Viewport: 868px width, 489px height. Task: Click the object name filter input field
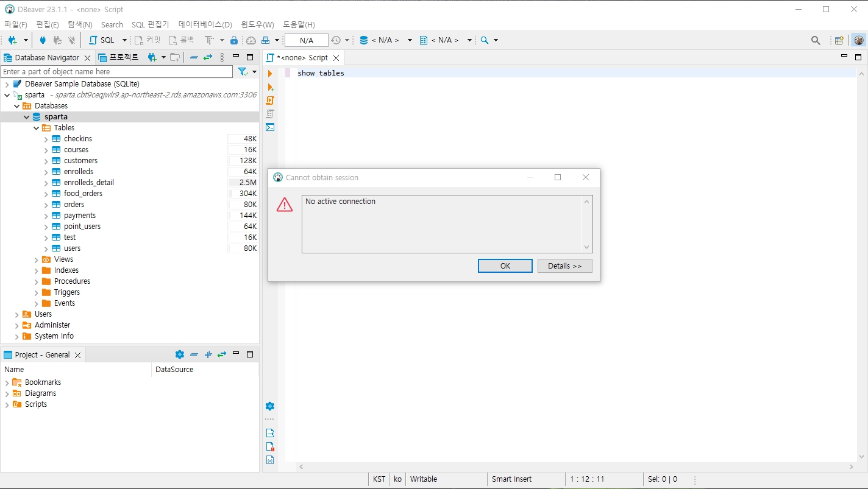117,72
